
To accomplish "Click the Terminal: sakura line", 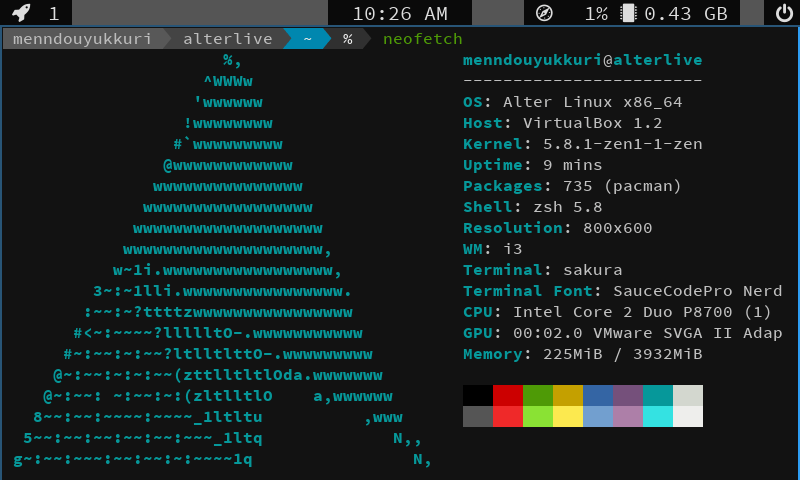I will (x=542, y=270).
